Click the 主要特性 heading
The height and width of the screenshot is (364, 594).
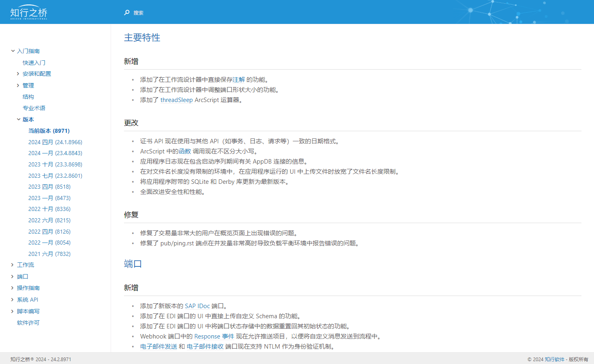[142, 38]
